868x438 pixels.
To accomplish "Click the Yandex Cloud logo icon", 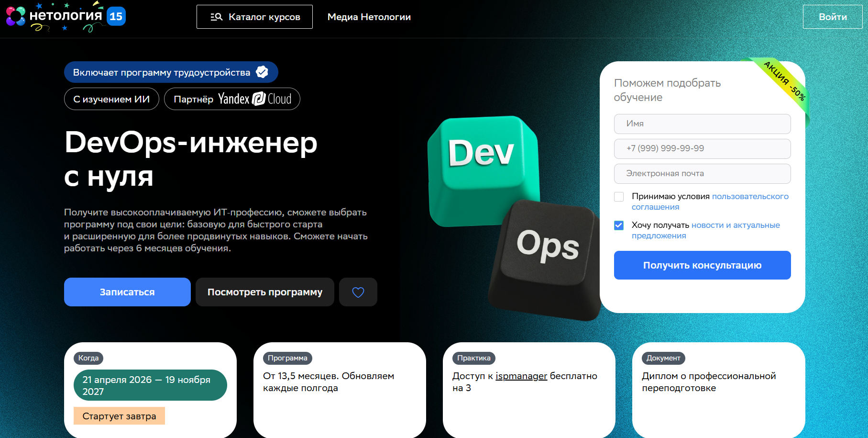I will pos(259,99).
